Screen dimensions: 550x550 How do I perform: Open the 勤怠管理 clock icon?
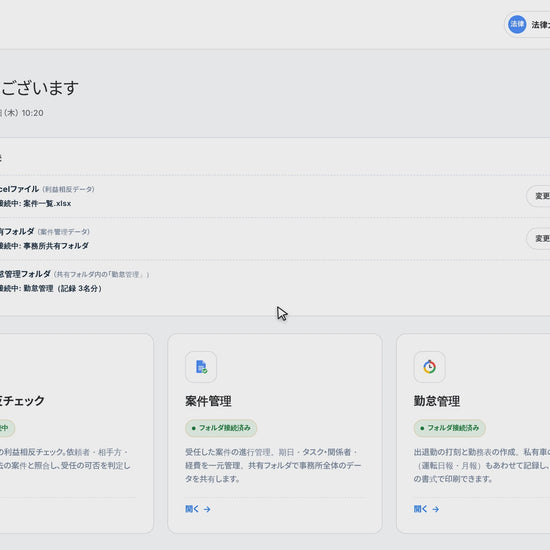coord(429,367)
